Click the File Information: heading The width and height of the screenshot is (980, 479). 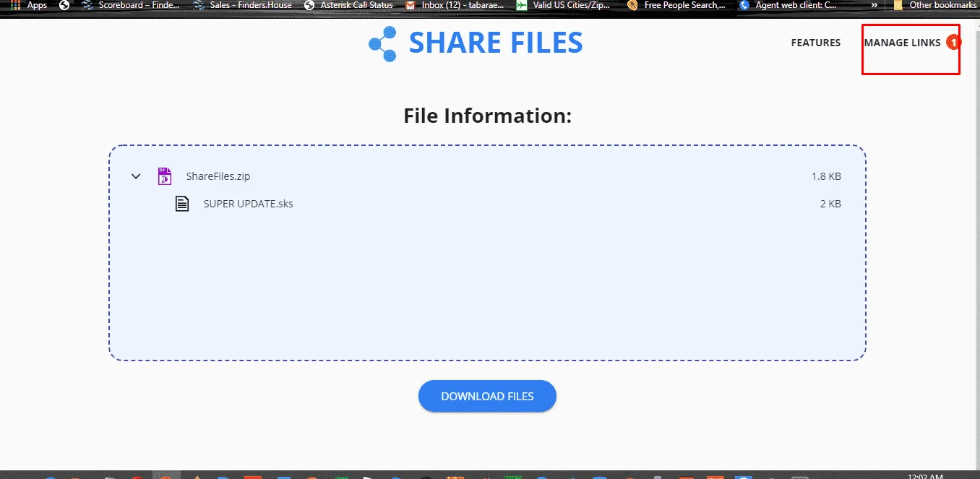(x=488, y=116)
